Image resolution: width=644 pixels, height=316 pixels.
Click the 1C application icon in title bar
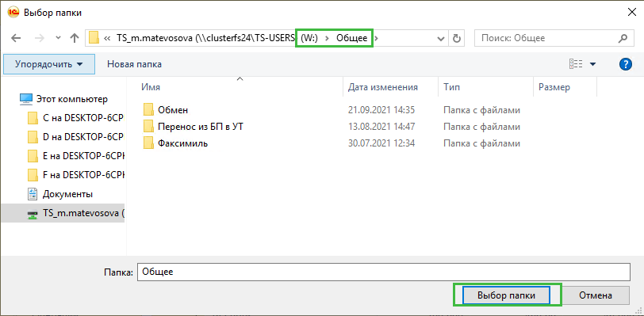[x=13, y=13]
